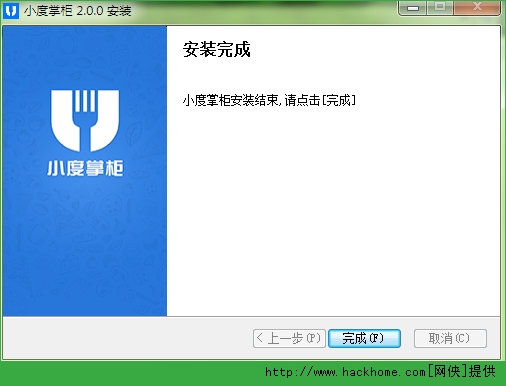Click the 小度掌柜 title bar app icon
The height and width of the screenshot is (386, 506).
click(11, 11)
